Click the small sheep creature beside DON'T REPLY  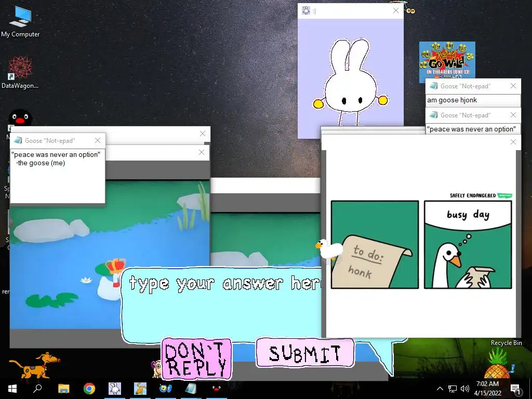coord(156,369)
